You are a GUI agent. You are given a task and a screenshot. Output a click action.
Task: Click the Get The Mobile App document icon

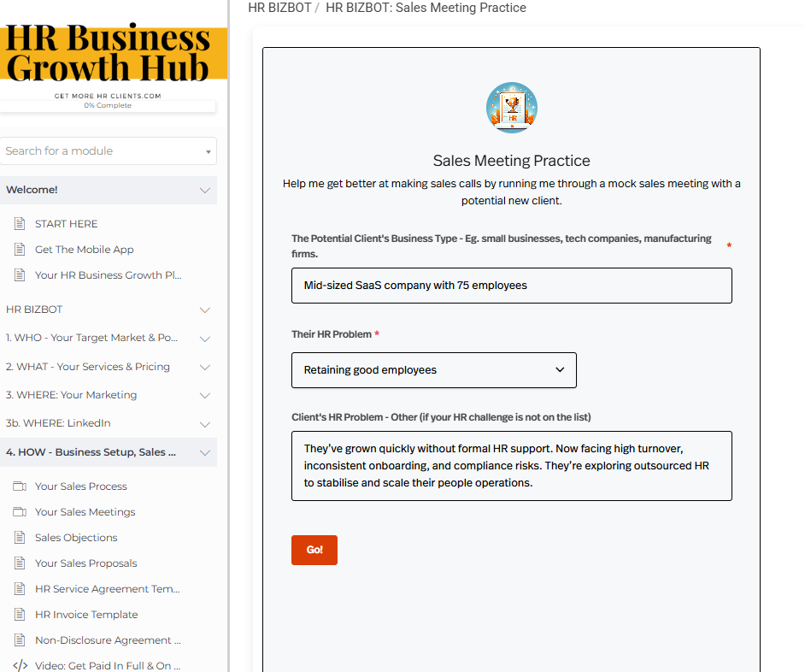pyautogui.click(x=20, y=249)
